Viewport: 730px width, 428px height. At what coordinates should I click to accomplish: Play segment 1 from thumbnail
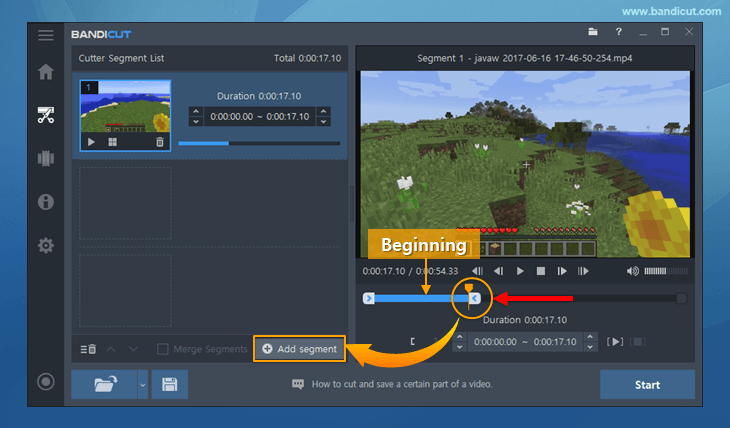91,142
